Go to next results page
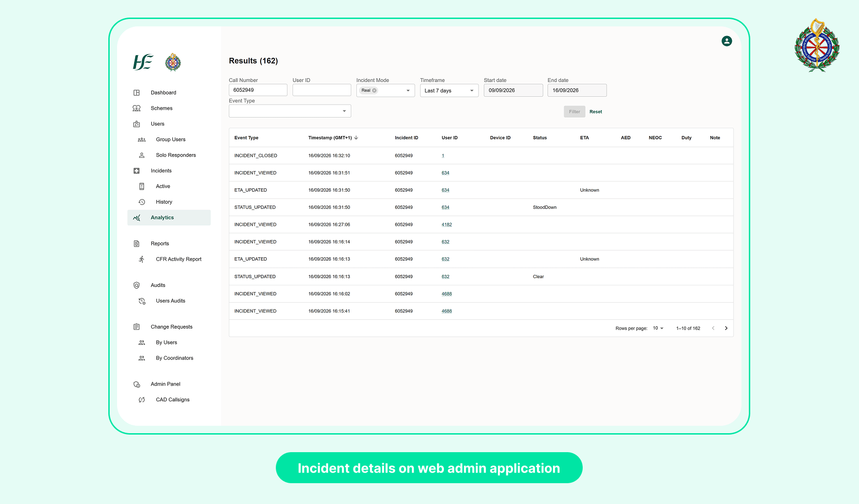Screen dimensions: 859x504 [x=726, y=329]
